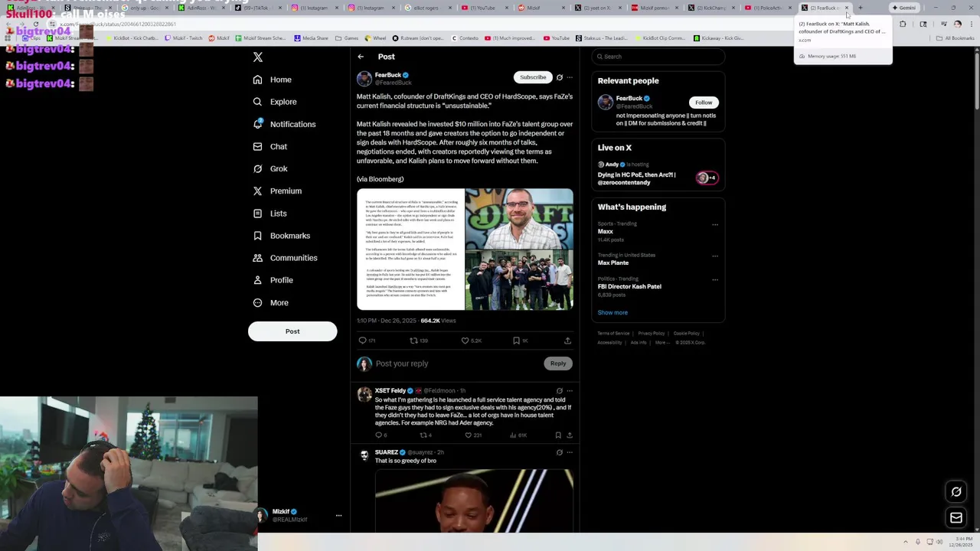The height and width of the screenshot is (551, 980).
Task: Open Communities in the sidebar
Action: [285, 258]
